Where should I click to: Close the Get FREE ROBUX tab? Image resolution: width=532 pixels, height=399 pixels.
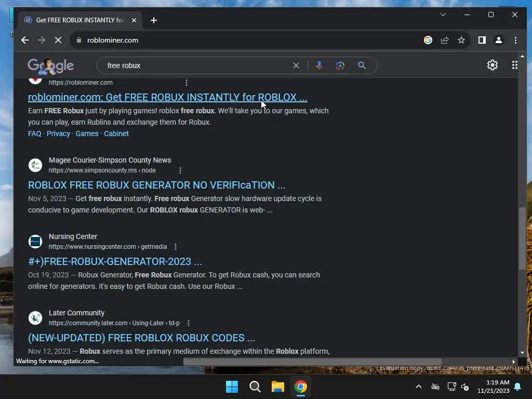click(134, 20)
